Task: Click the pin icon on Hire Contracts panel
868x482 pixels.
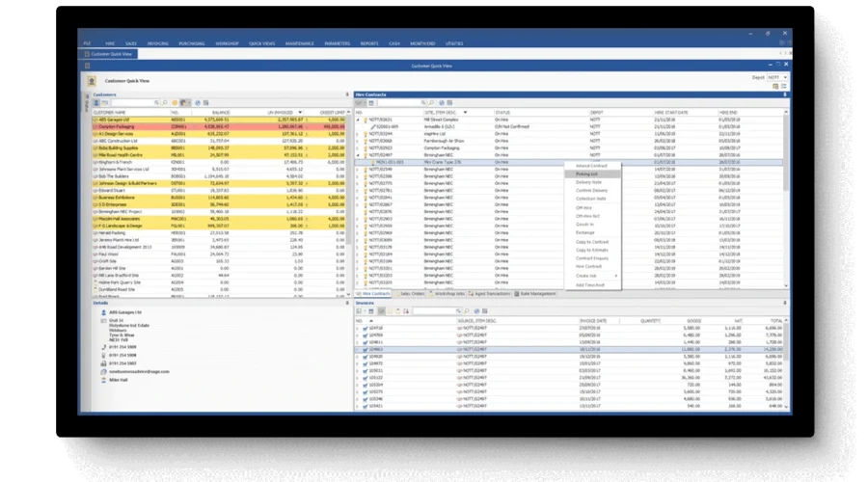Action: tap(785, 94)
